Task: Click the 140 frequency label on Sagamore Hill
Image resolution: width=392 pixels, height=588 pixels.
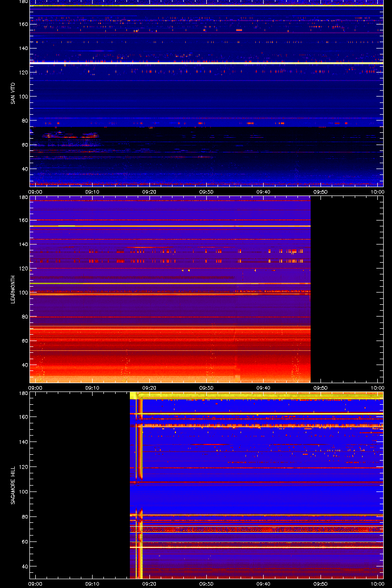Action: (x=23, y=442)
